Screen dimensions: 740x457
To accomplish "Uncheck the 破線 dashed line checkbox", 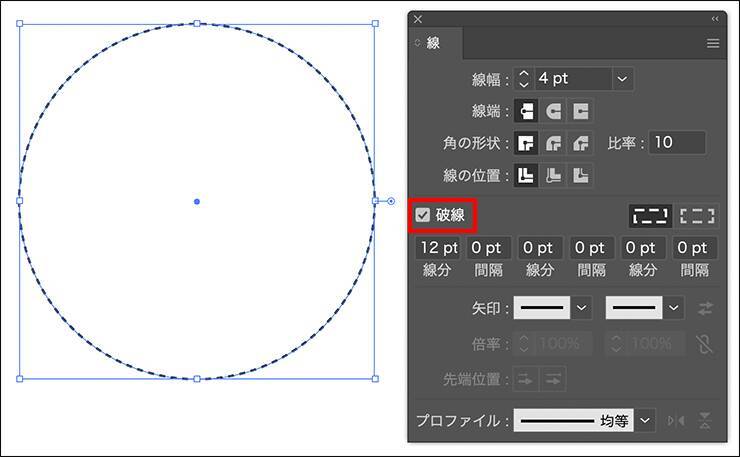I will [x=423, y=215].
